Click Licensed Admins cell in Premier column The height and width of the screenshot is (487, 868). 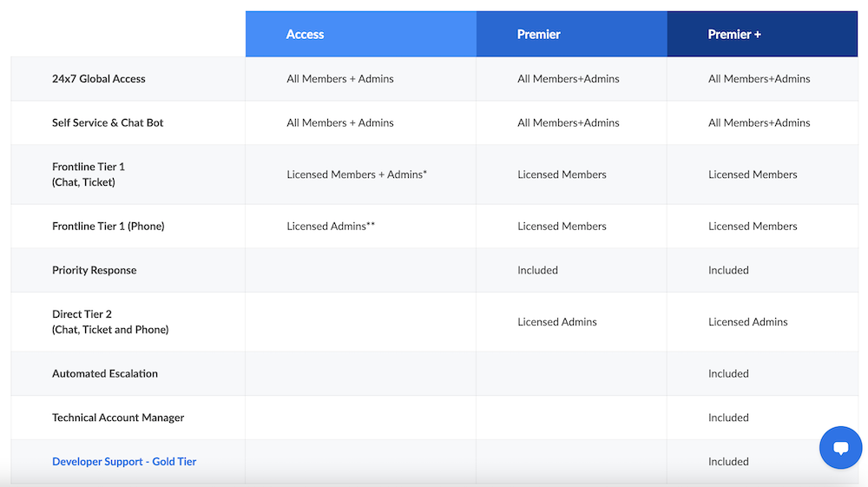(557, 321)
